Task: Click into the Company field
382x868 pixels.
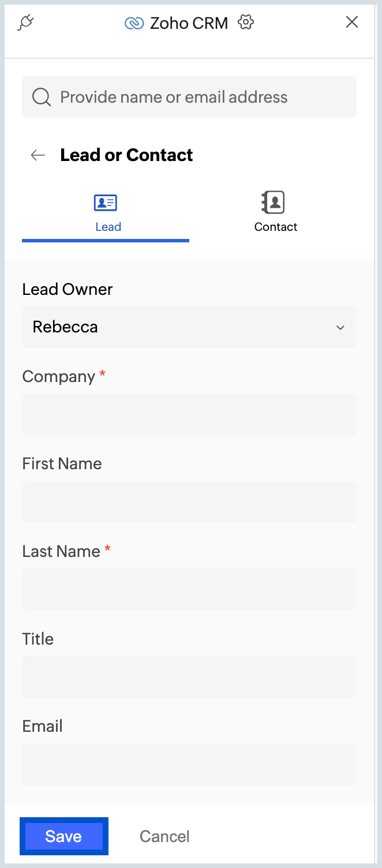Action: tap(189, 414)
